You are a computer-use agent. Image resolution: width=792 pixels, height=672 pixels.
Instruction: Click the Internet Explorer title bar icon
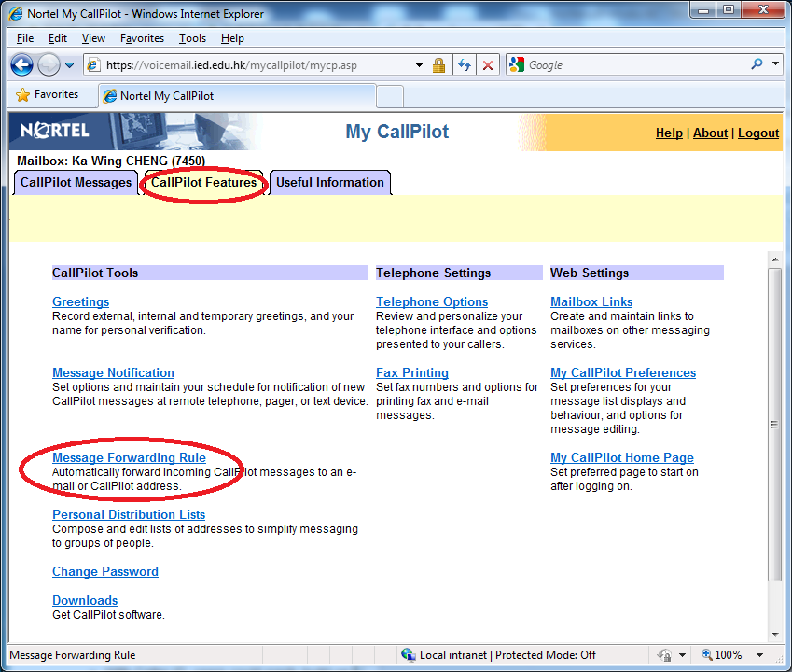click(x=16, y=14)
